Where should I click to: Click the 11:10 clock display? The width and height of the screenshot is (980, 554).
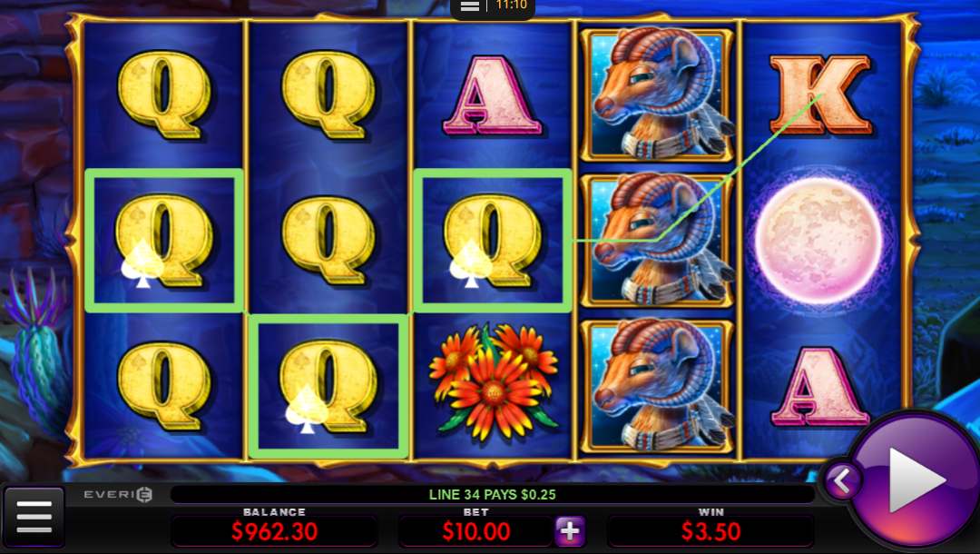511,5
